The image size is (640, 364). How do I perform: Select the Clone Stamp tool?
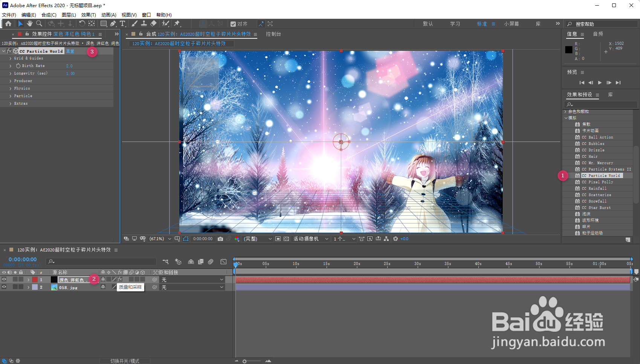click(144, 24)
